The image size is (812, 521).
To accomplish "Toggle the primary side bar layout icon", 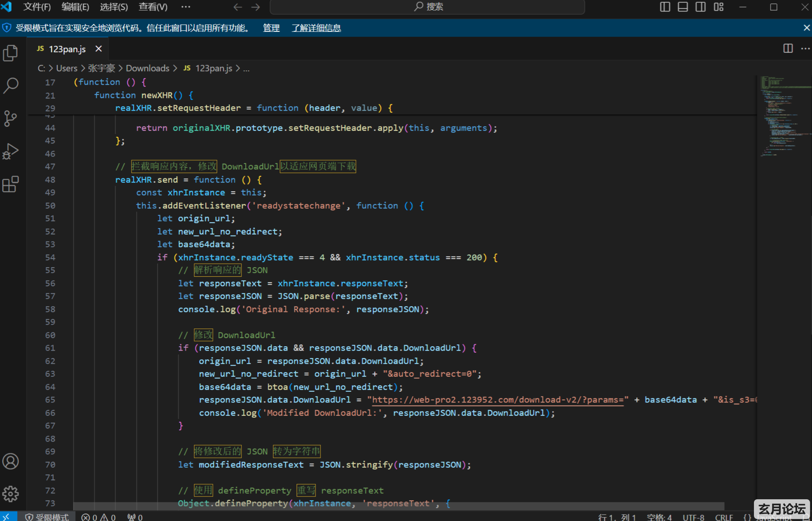I will (x=665, y=7).
